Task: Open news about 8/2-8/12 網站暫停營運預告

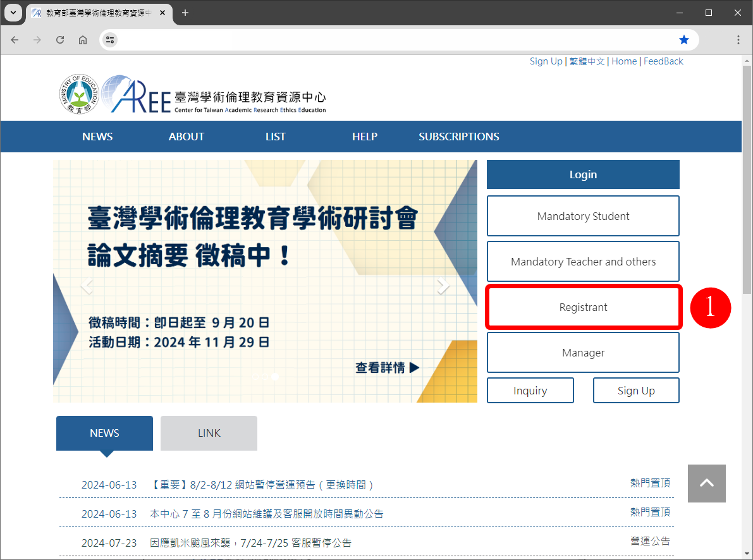Action: 262,485
